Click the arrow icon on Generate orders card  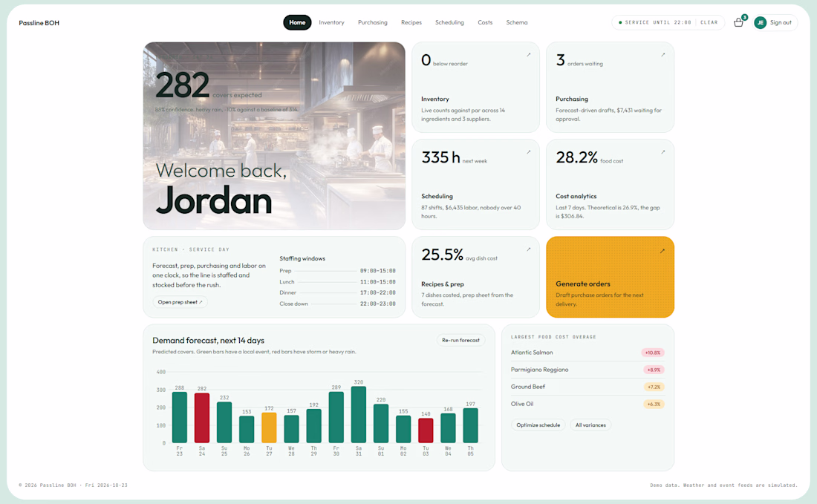663,251
